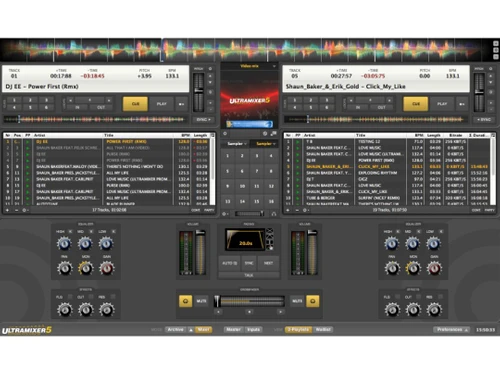The image size is (500, 375).
Task: Click left channel volume fader
Action: point(200,251)
